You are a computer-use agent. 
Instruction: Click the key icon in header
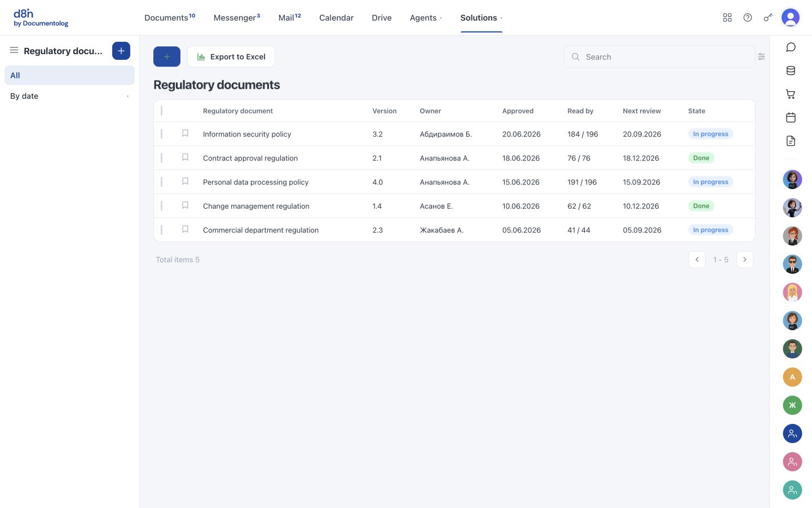(x=768, y=17)
